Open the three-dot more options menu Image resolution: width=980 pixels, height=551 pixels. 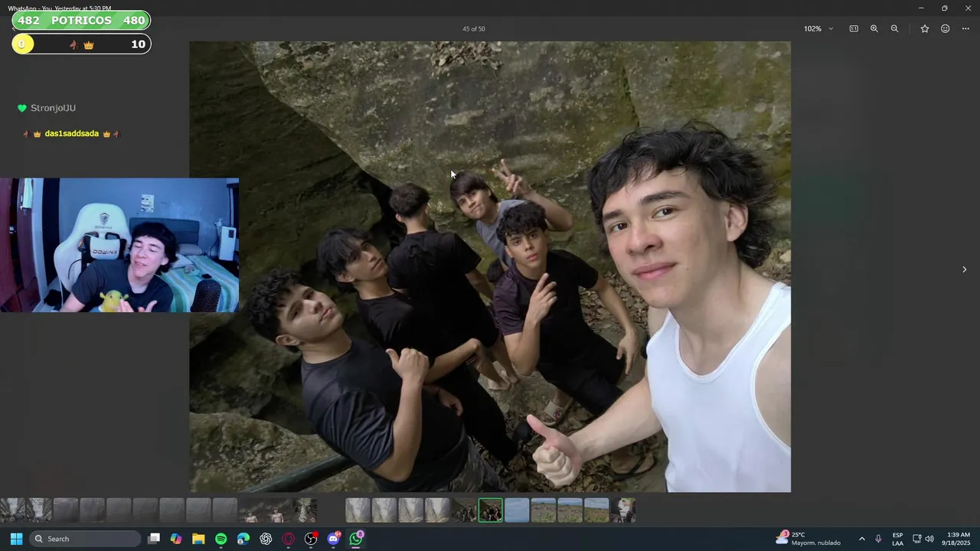point(965,28)
